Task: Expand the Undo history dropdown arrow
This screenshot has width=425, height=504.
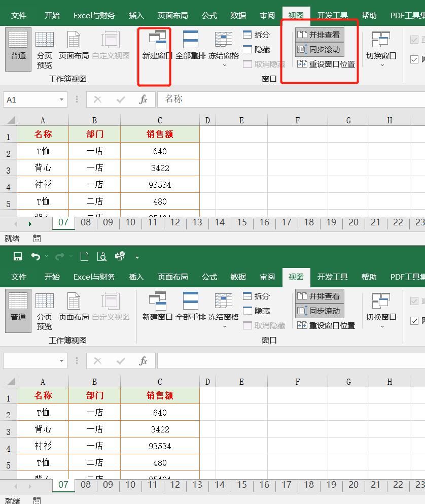Action: coord(46,257)
